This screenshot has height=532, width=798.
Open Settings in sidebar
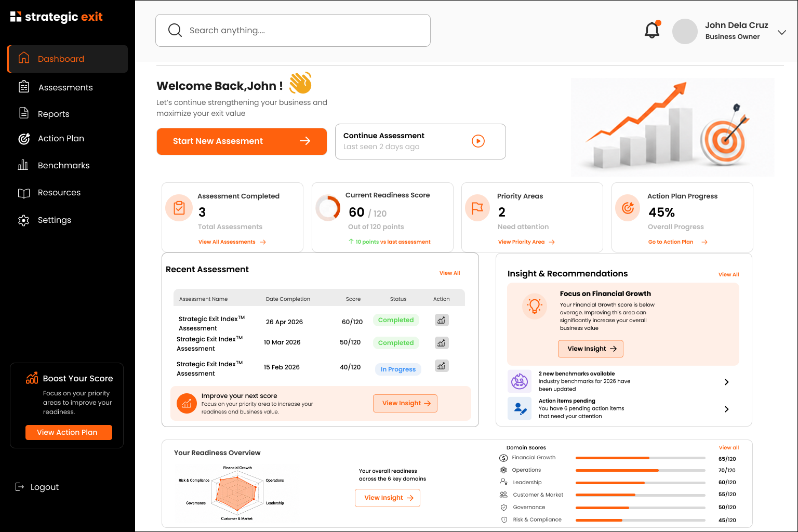coord(55,220)
